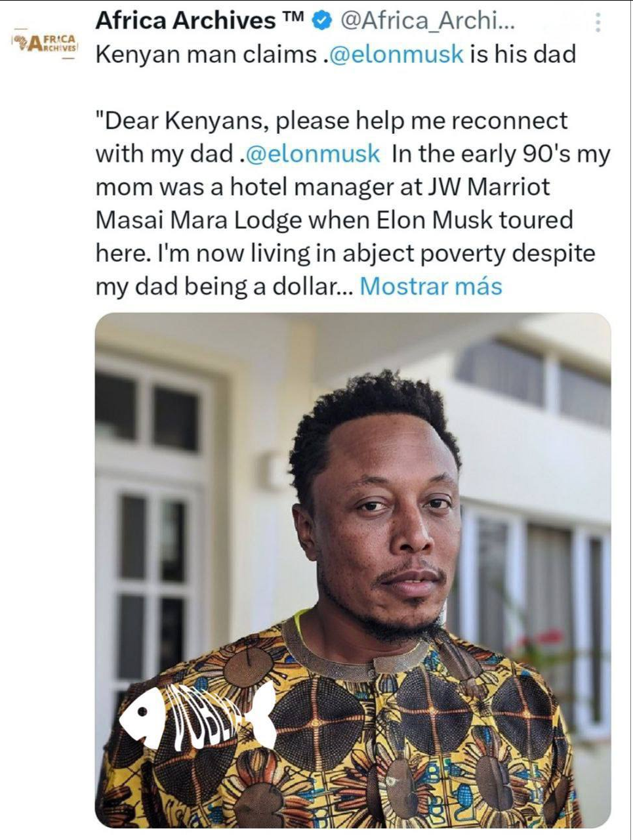The image size is (633, 840).
Task: Open the three-dot more options menu
Action: tap(598, 23)
